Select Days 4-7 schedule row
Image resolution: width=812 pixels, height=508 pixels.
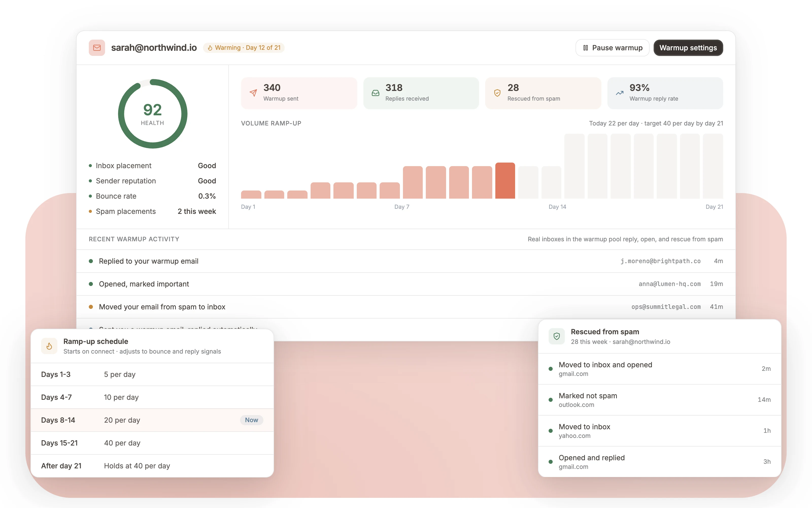point(152,397)
